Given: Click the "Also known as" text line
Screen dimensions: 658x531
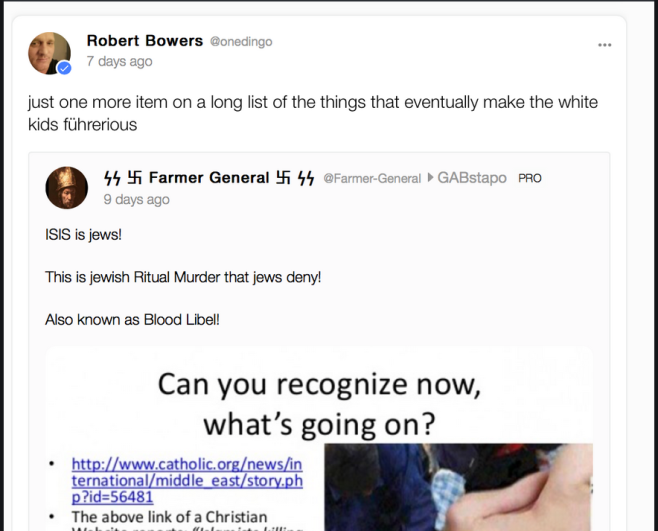Looking at the screenshot, I should 132,320.
